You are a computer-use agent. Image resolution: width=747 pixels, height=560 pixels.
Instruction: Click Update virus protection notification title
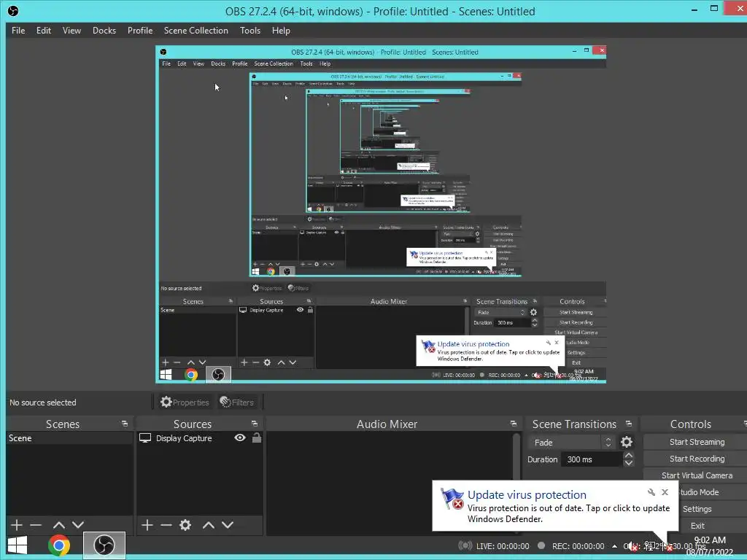[x=527, y=495]
